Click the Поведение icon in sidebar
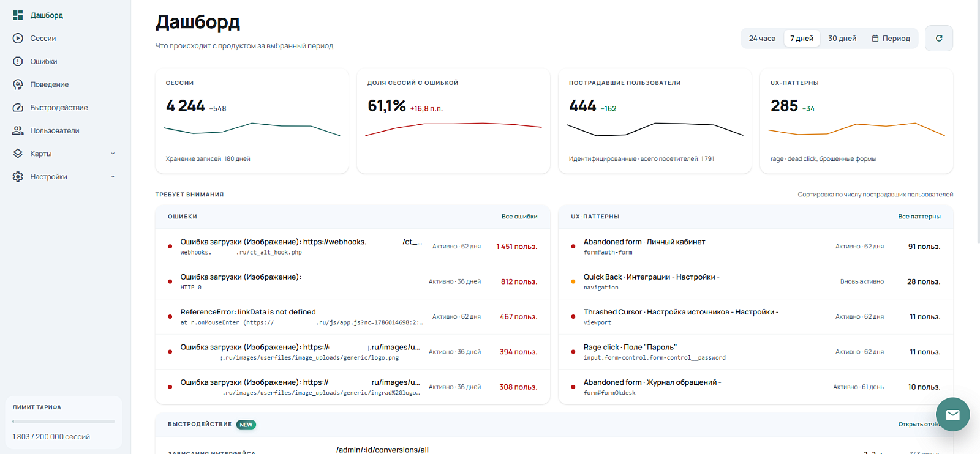The height and width of the screenshot is (454, 980). tap(18, 84)
